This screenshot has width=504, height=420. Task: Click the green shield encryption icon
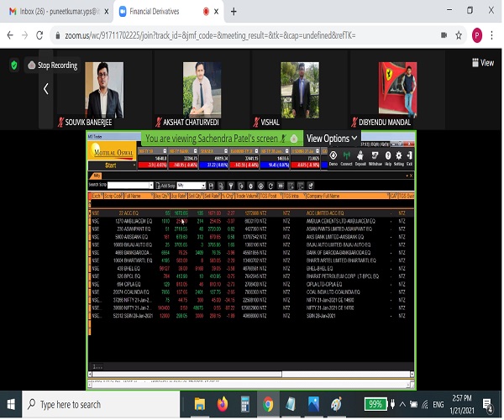[x=13, y=66]
